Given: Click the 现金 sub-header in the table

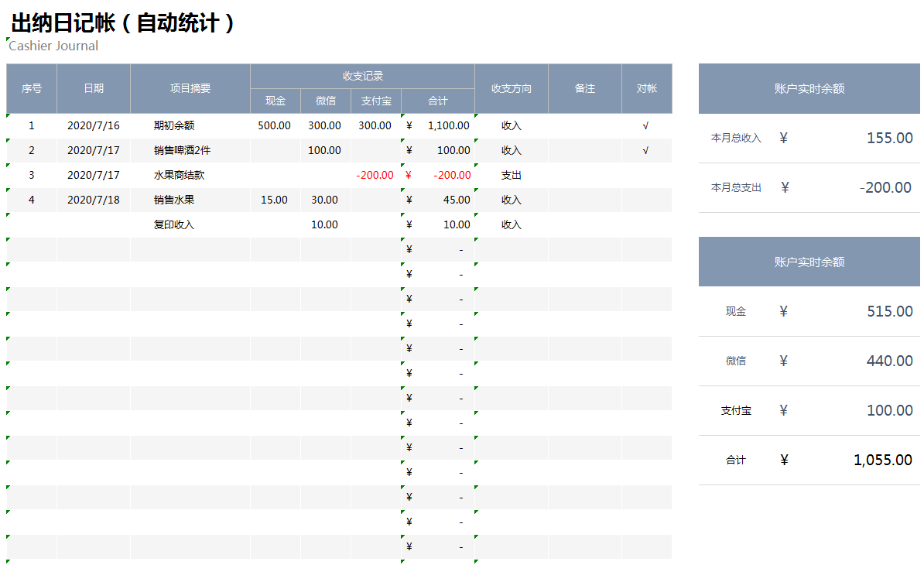Looking at the screenshot, I should tap(275, 101).
